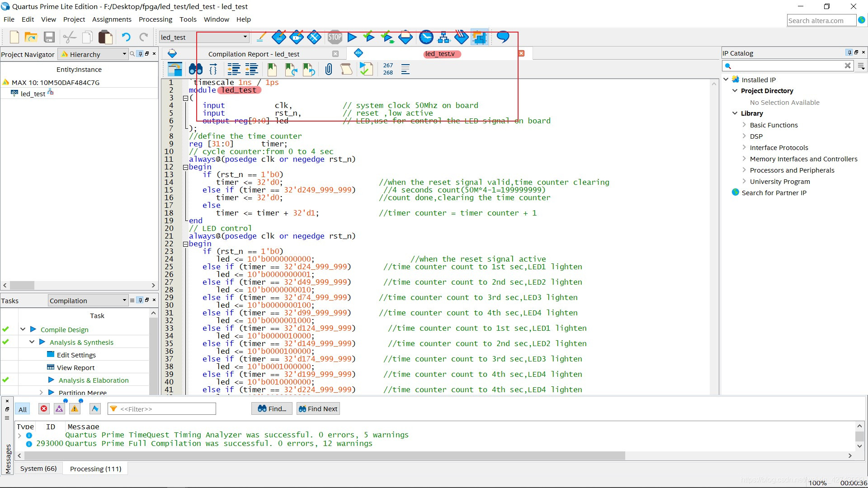Expand the Basic Functions library node
Screen dimensions: 868x488
[x=744, y=125]
